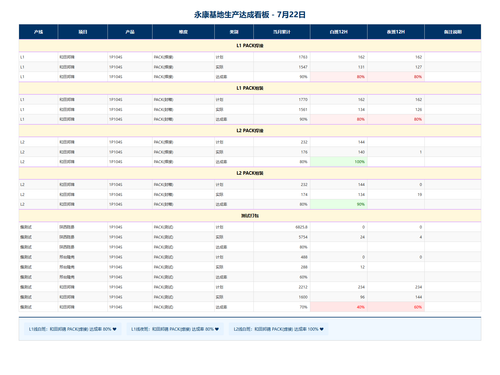Click the month total value 1547
The height and width of the screenshot is (375, 500).
[303, 67]
